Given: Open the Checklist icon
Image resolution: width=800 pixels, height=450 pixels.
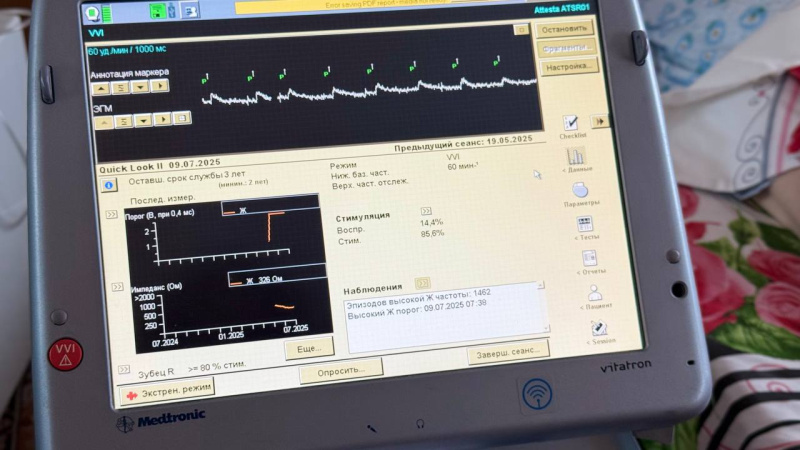Looking at the screenshot, I should 572,123.
